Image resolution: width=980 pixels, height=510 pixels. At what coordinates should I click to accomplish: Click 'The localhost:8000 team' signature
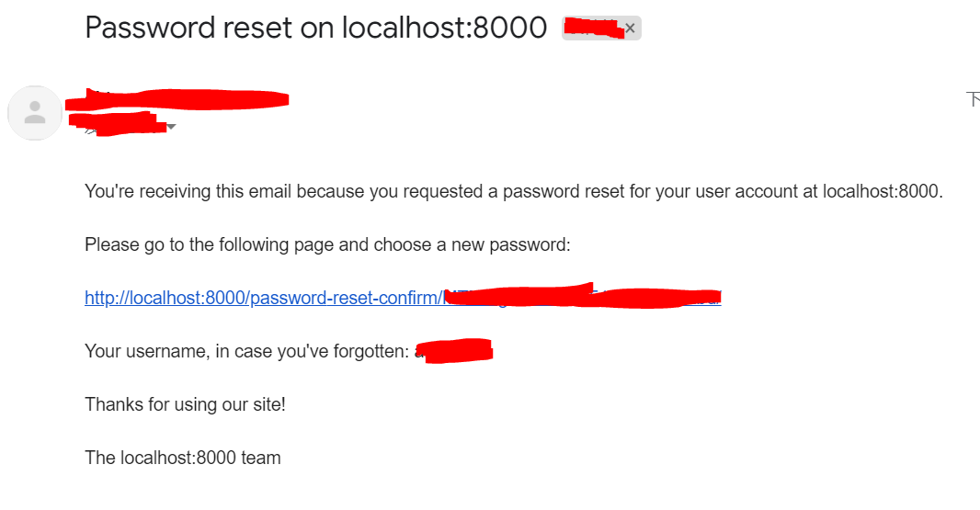pos(182,457)
